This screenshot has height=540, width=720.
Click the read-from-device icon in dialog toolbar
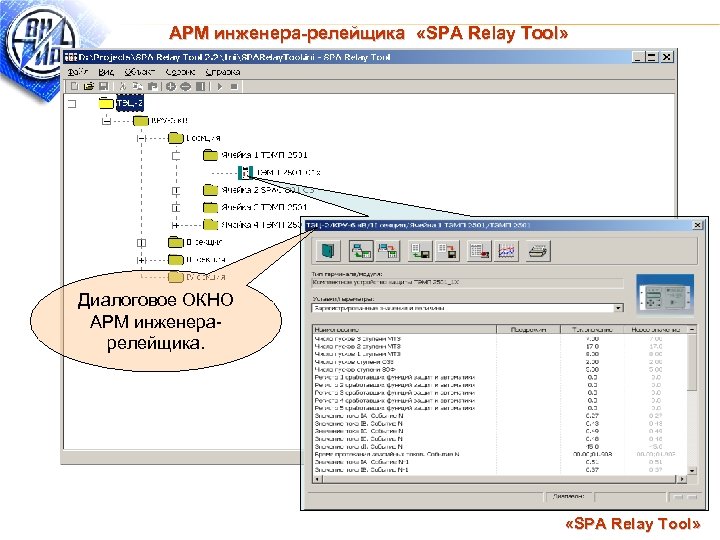361,251
